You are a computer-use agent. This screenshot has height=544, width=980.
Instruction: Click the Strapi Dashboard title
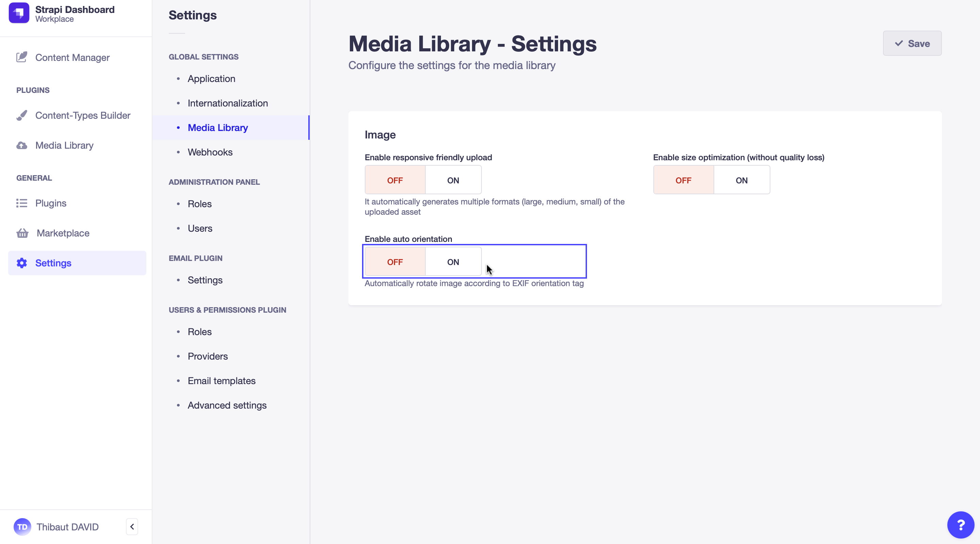pos(75,10)
